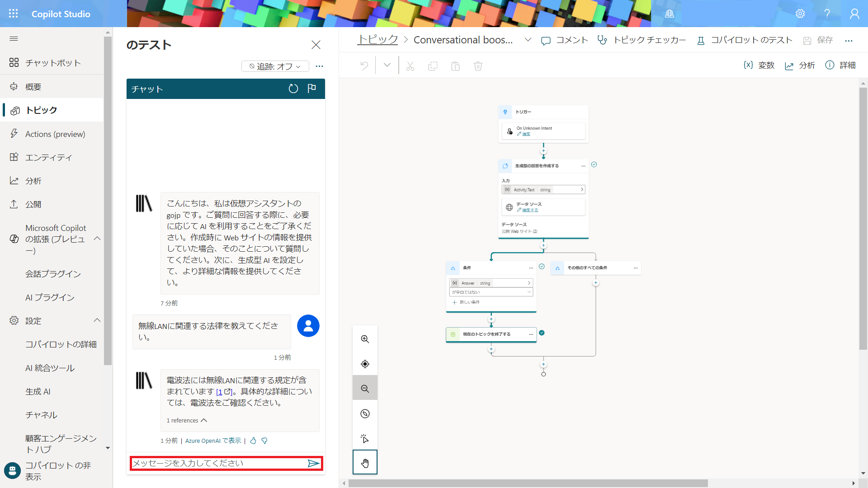
Task: Collapse the 設定 section in sidebar
Action: [97, 320]
